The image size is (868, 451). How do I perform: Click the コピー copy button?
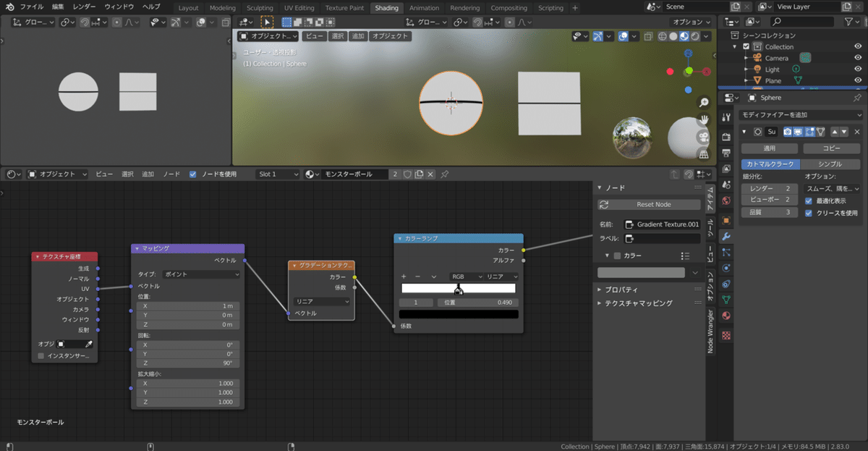[x=832, y=148]
